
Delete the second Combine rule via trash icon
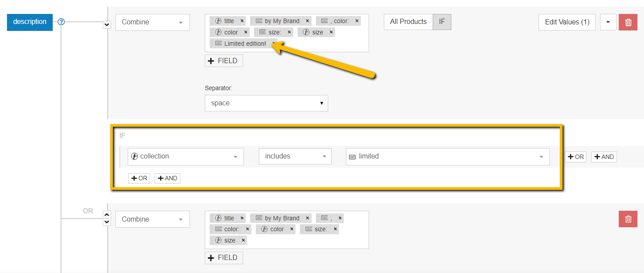pyautogui.click(x=628, y=219)
